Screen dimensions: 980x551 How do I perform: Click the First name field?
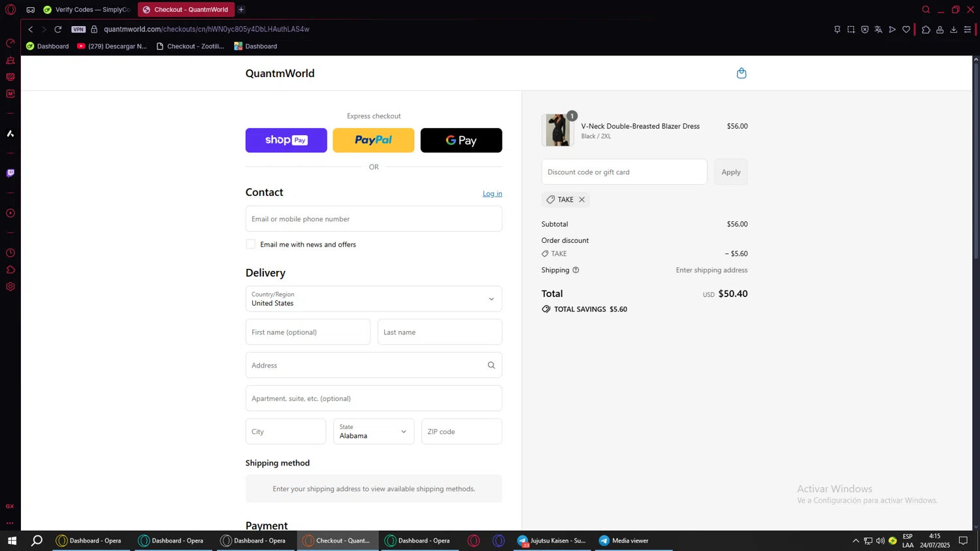tap(308, 332)
